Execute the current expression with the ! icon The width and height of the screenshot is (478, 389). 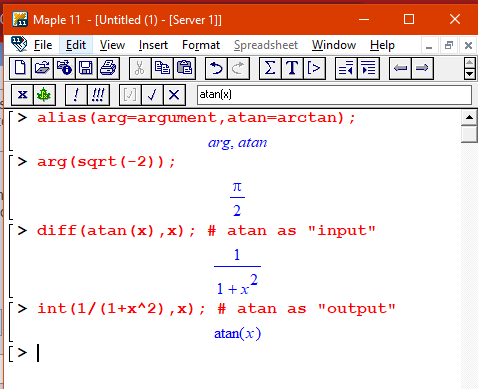pos(76,95)
